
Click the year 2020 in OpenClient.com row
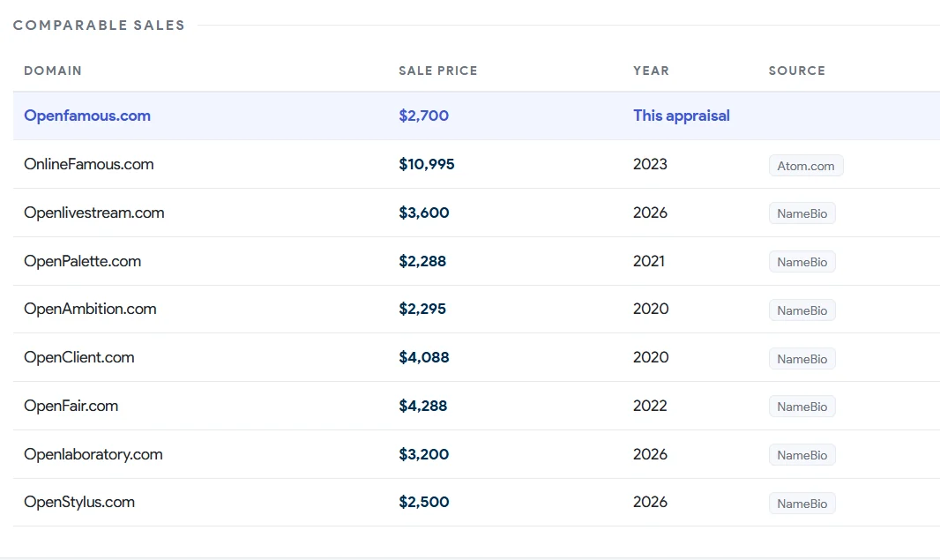[x=651, y=357]
